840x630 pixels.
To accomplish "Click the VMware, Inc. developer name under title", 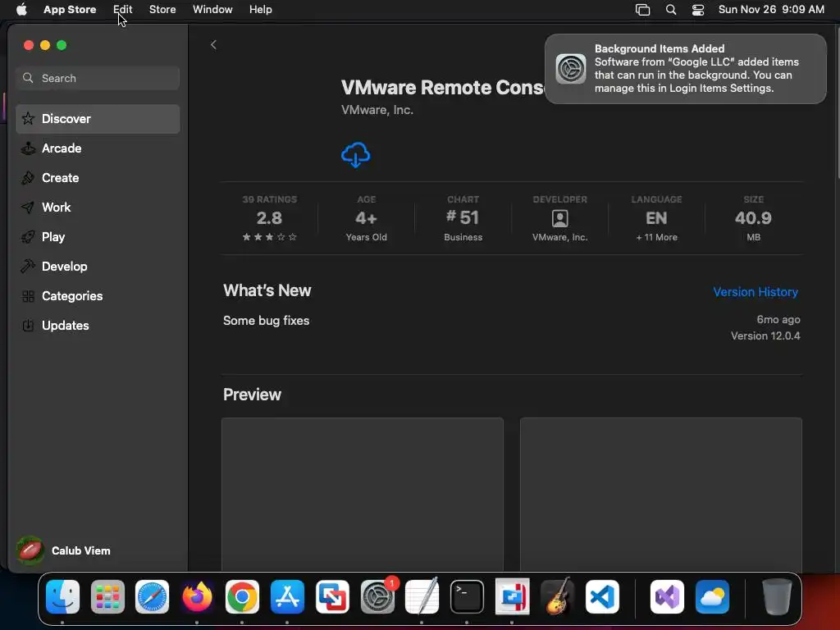I will pyautogui.click(x=377, y=110).
